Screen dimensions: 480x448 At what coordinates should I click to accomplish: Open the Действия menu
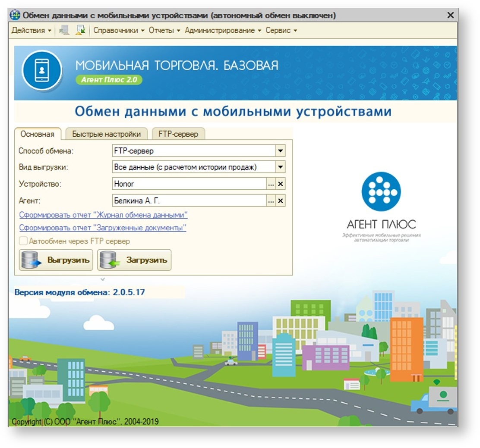click(x=31, y=30)
